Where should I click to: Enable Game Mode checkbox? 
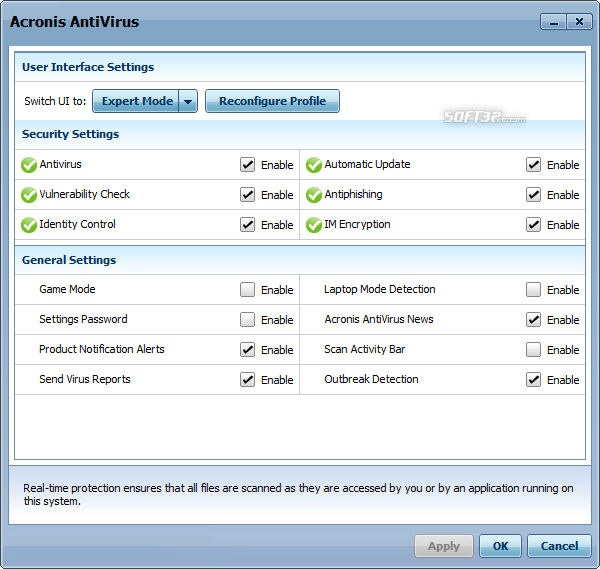248,290
